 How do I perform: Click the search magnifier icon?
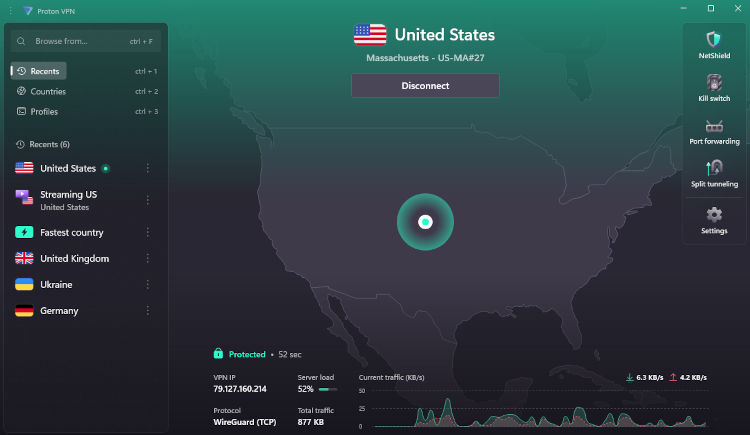21,41
